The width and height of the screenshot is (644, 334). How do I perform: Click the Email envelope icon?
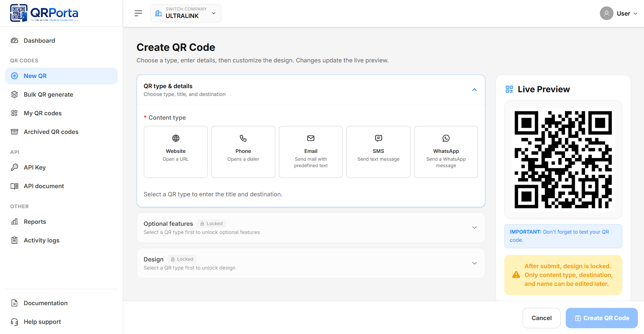311,138
